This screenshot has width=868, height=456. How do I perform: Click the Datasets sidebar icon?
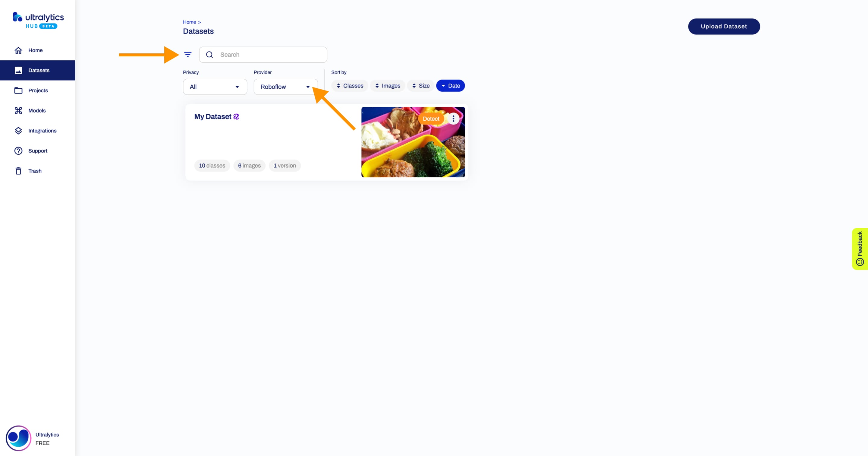[18, 70]
